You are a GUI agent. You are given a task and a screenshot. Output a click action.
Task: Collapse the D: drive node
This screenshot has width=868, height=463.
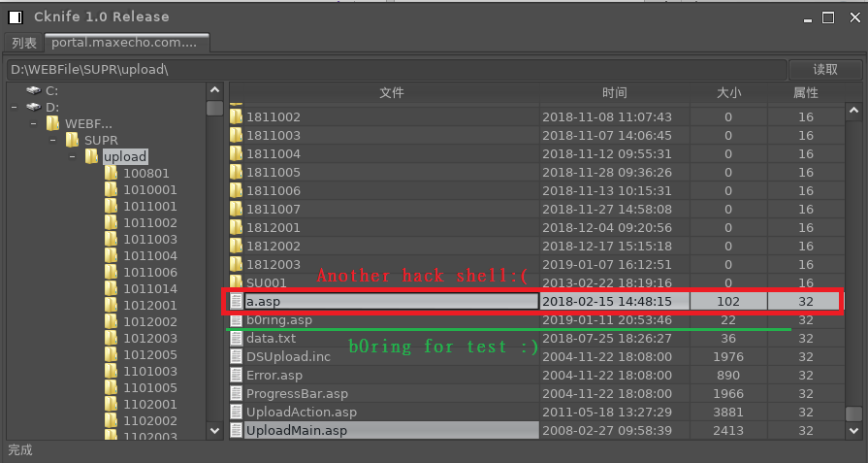tap(14, 107)
